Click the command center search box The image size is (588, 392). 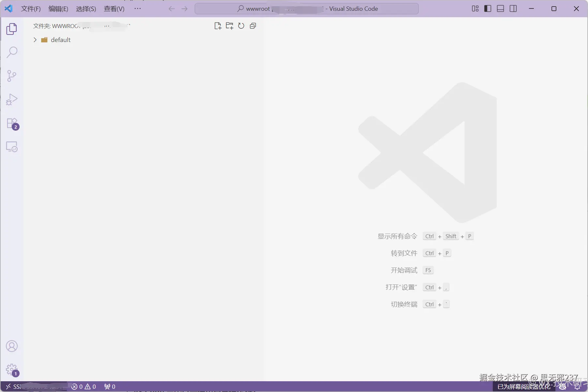click(x=307, y=9)
